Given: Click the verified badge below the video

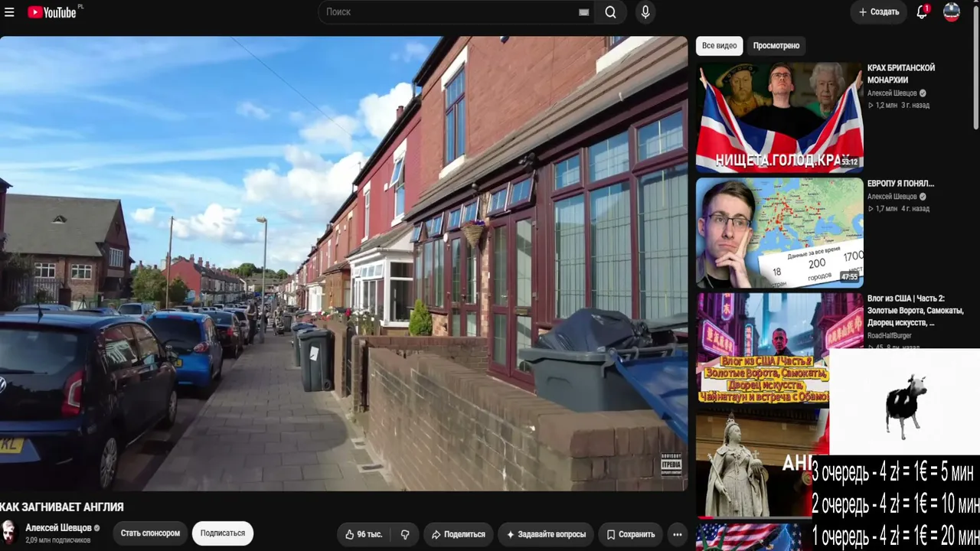Looking at the screenshot, I should (x=97, y=528).
